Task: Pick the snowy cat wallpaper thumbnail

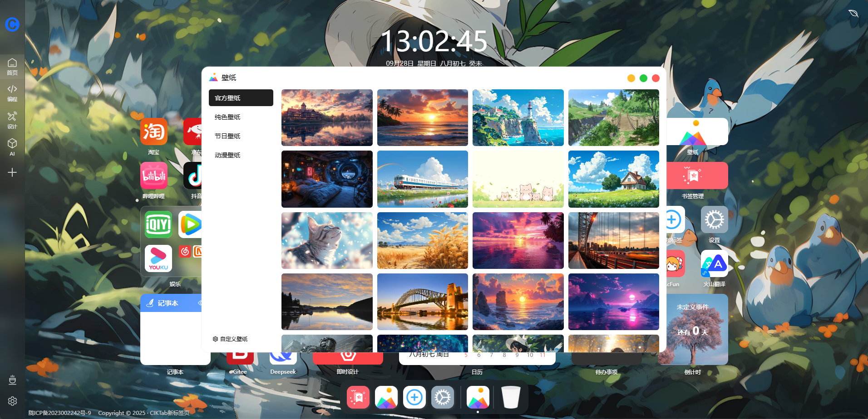Action: click(x=327, y=240)
